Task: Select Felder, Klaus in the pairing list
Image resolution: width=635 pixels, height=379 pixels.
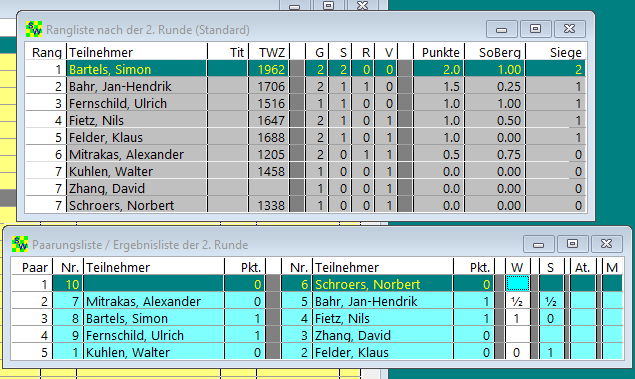Action: point(352,353)
